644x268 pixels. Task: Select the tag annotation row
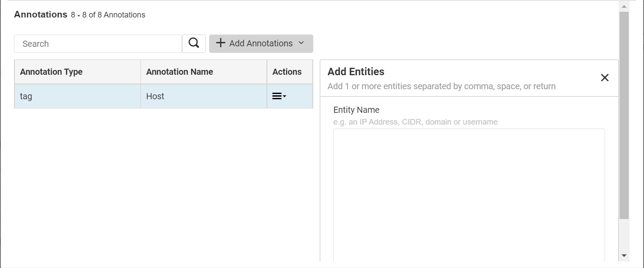click(x=77, y=96)
